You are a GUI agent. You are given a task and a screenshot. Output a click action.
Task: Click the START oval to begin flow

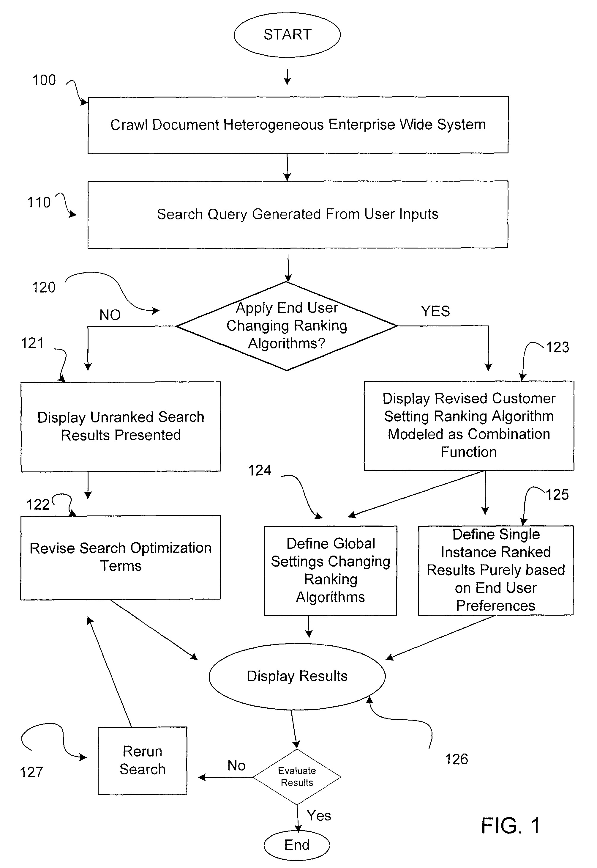(298, 31)
